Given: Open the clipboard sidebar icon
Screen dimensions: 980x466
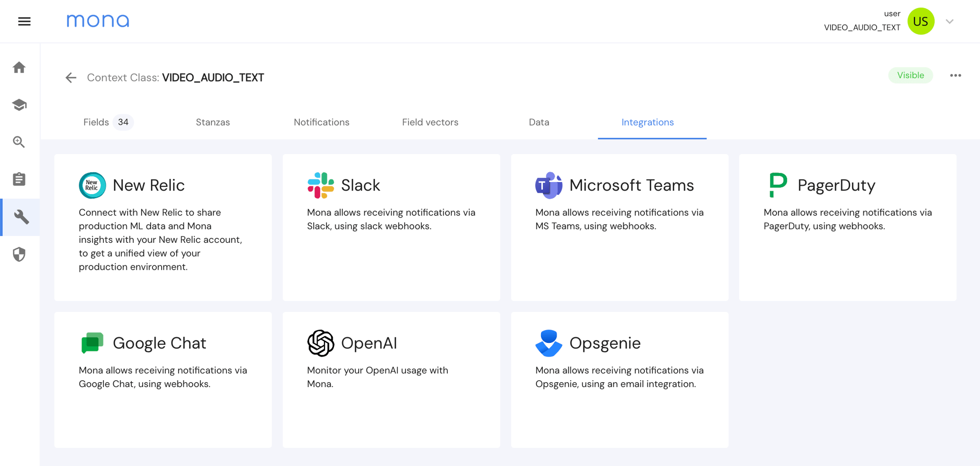Looking at the screenshot, I should tap(19, 179).
